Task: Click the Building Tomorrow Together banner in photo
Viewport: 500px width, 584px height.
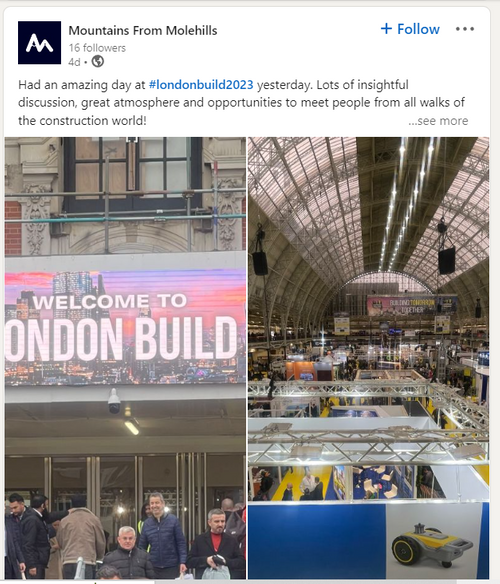Action: coord(412,305)
